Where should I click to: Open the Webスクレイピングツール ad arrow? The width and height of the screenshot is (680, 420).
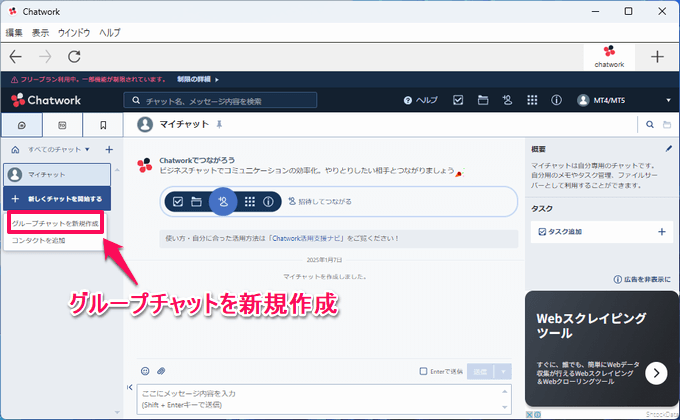pyautogui.click(x=656, y=373)
